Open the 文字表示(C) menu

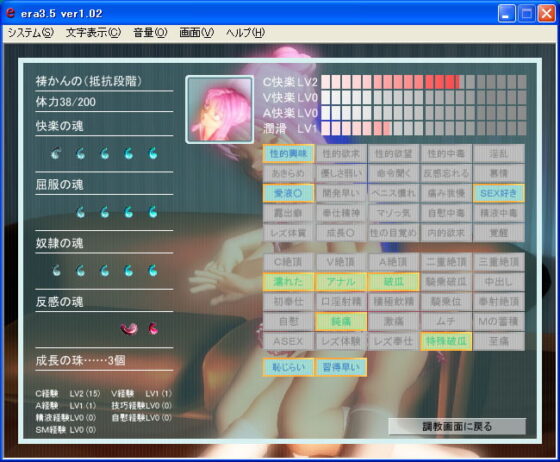pyautogui.click(x=93, y=33)
